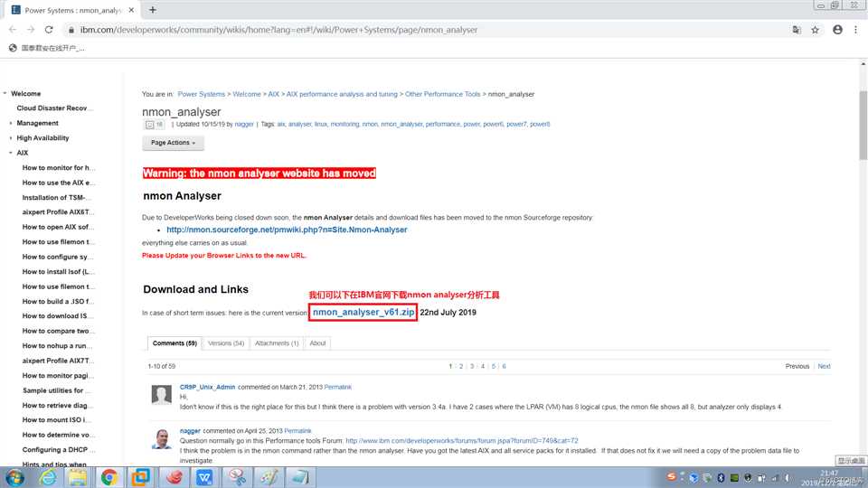Click author nagger link in updated line
The height and width of the screenshot is (488, 868).
pos(244,125)
